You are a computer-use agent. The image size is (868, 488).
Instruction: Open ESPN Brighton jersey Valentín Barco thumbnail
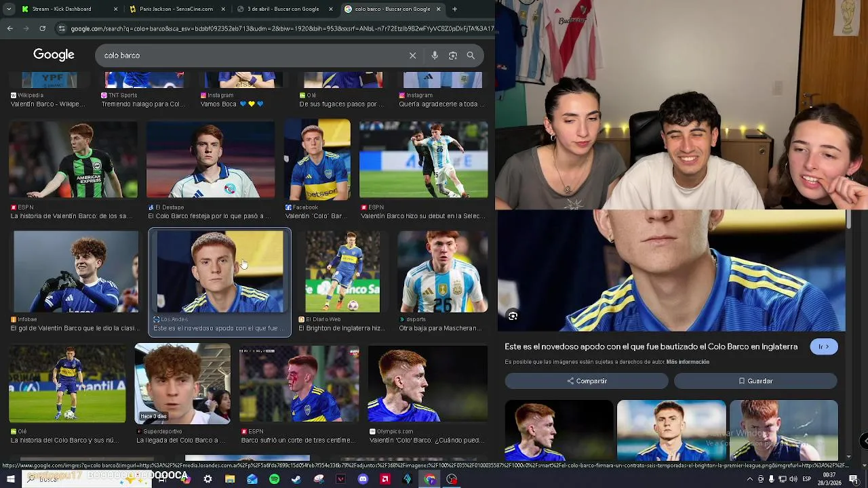point(74,160)
